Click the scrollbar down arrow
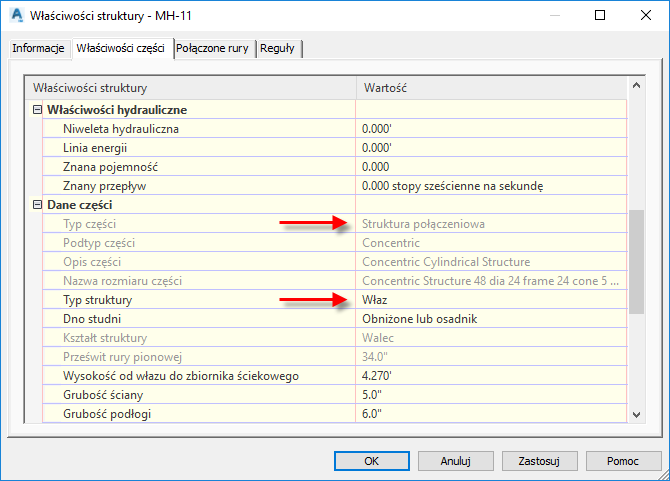 click(636, 414)
